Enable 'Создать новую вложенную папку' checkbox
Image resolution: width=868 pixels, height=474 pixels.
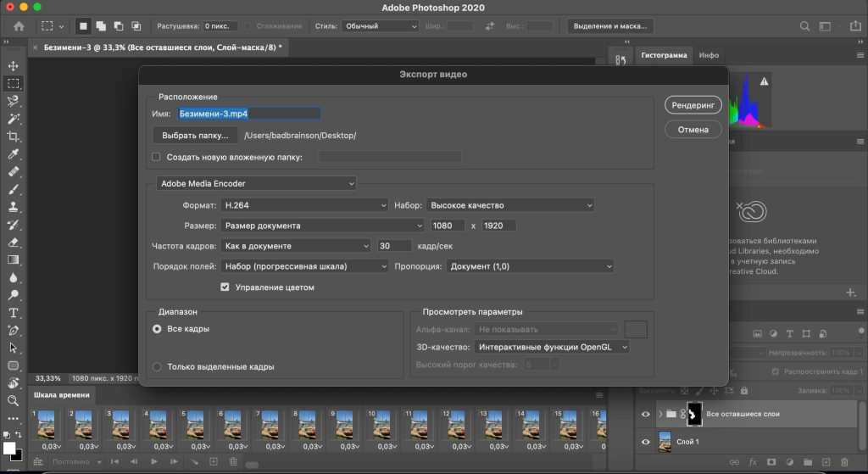pos(156,157)
